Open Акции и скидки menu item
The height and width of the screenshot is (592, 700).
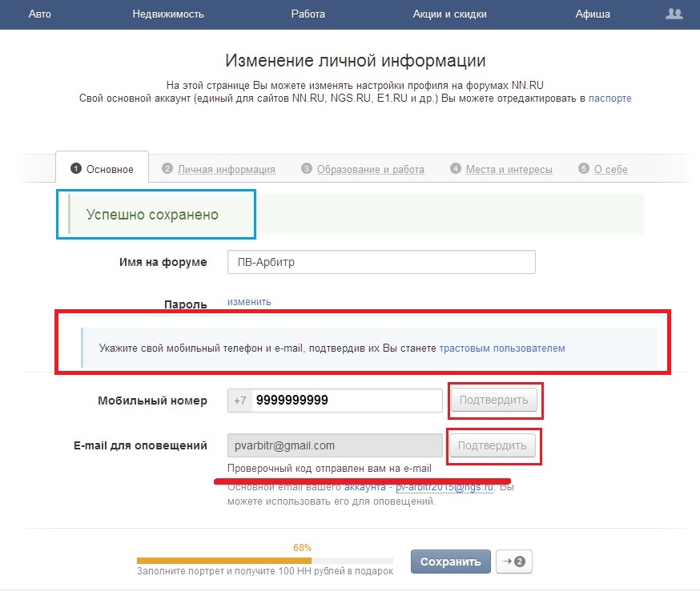tap(449, 14)
